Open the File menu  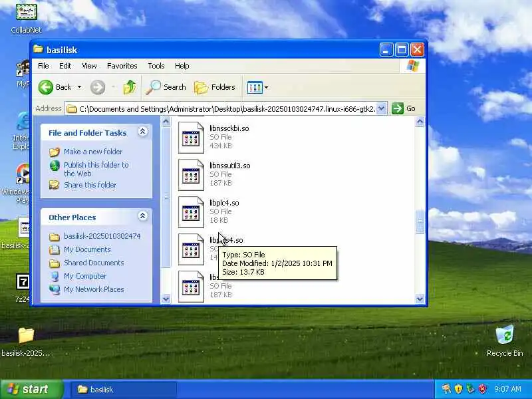(x=43, y=66)
